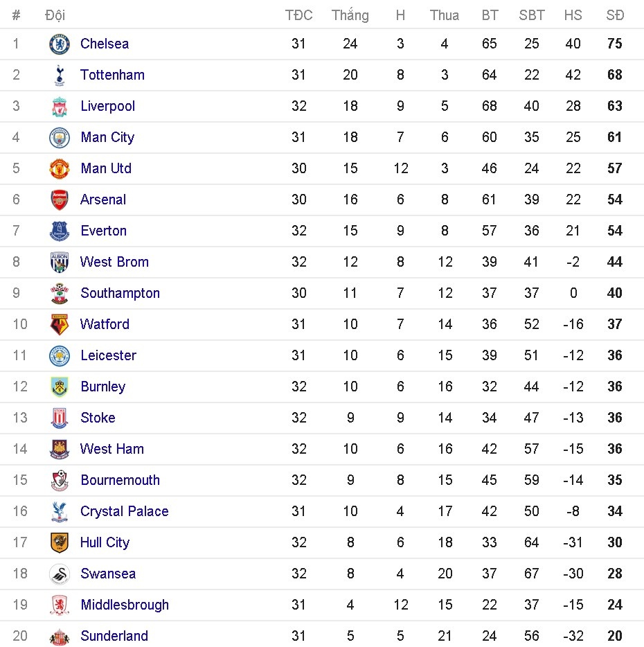Click the Liverpool club crest icon

[x=60, y=107]
